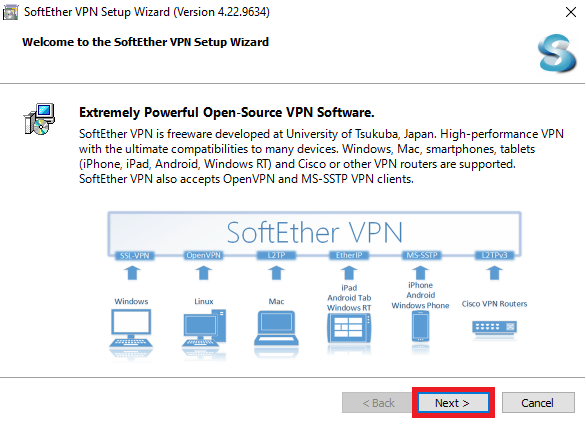
Task: Click the L2TP protocol label
Action: pyautogui.click(x=277, y=256)
